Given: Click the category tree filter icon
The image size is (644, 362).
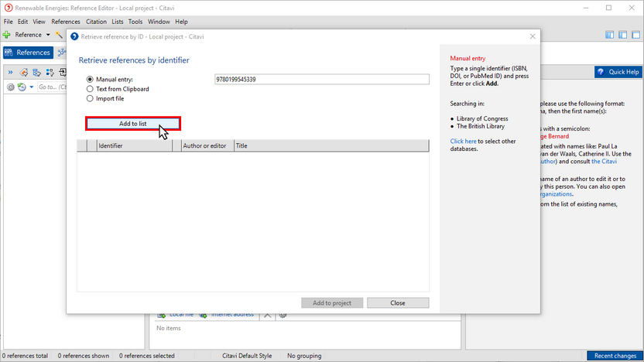Looking at the screenshot, I should coord(37,73).
